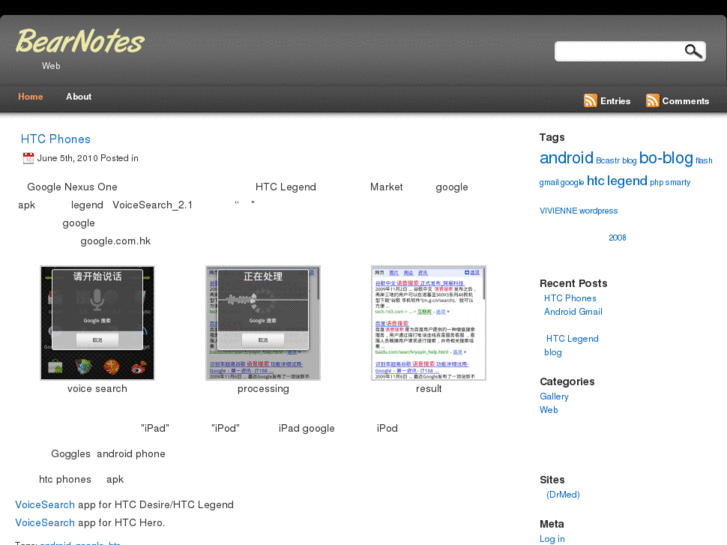Select the bo-blog tag
Image resolution: width=727 pixels, height=545 pixels.
[666, 158]
